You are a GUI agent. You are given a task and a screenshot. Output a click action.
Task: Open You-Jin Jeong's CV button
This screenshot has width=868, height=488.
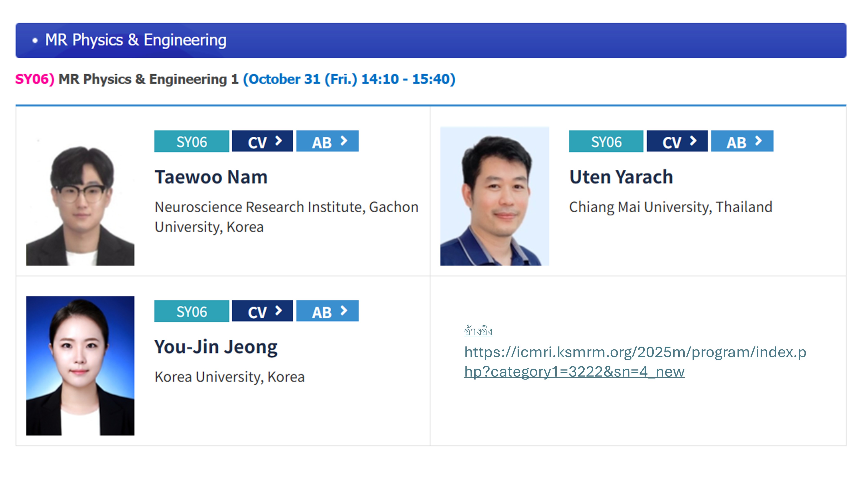coord(262,311)
